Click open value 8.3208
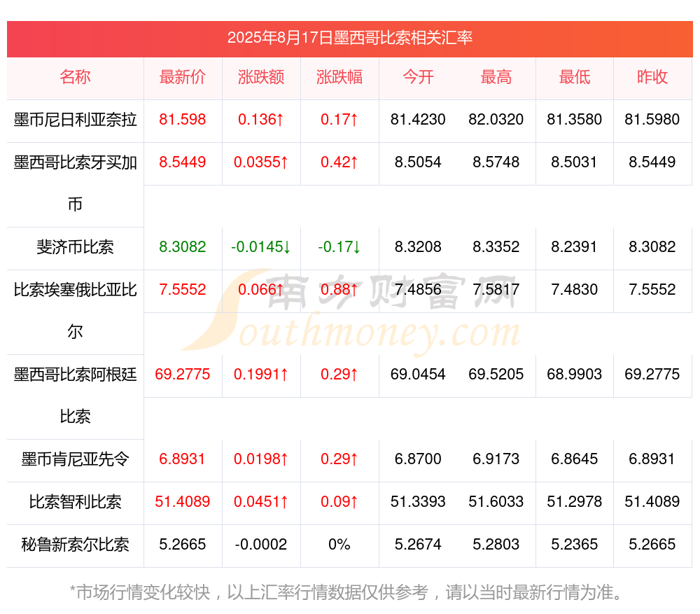This screenshot has width=700, height=614. (x=418, y=247)
